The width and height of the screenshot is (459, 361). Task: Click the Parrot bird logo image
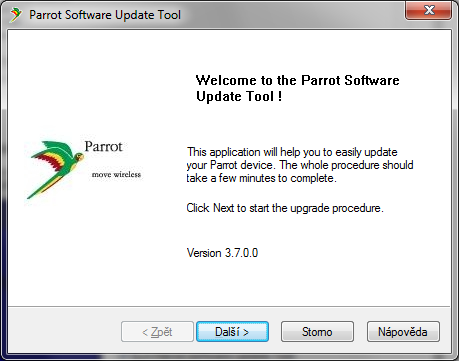pos(55,169)
